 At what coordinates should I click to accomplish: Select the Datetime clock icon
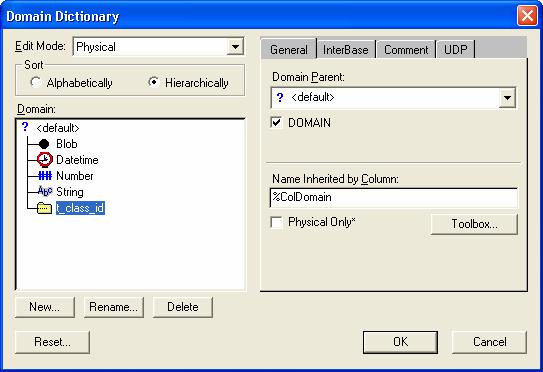click(45, 160)
